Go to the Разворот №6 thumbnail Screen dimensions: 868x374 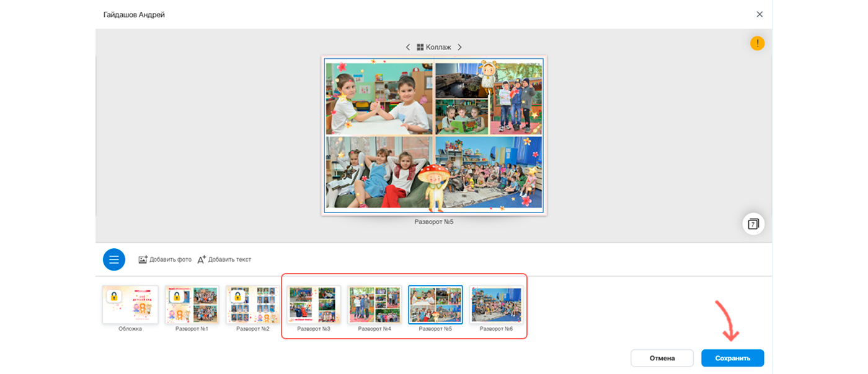[496, 305]
